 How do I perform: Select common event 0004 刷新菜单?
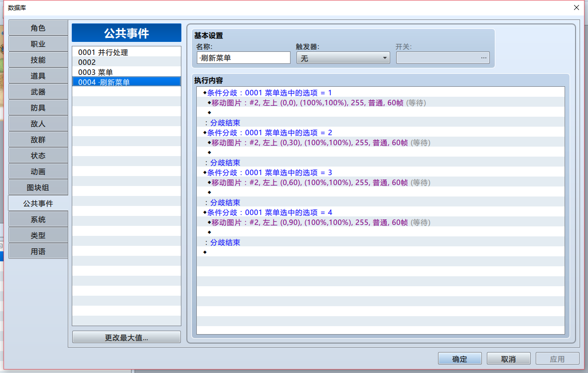pyautogui.click(x=127, y=82)
